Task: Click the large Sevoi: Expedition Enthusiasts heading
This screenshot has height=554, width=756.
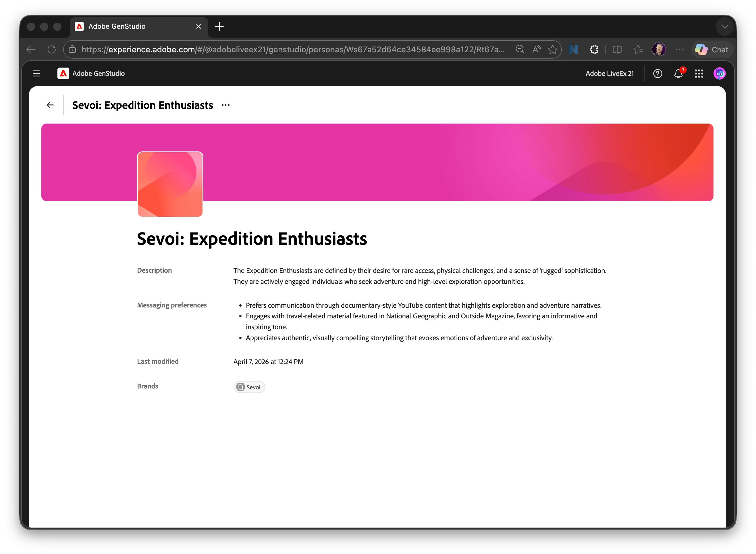Action: [x=252, y=239]
